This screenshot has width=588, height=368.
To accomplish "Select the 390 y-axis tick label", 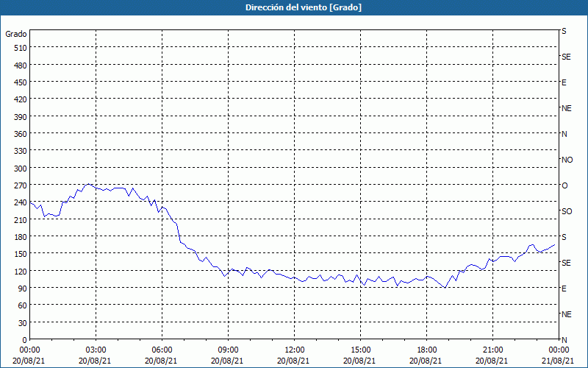I will (x=21, y=117).
